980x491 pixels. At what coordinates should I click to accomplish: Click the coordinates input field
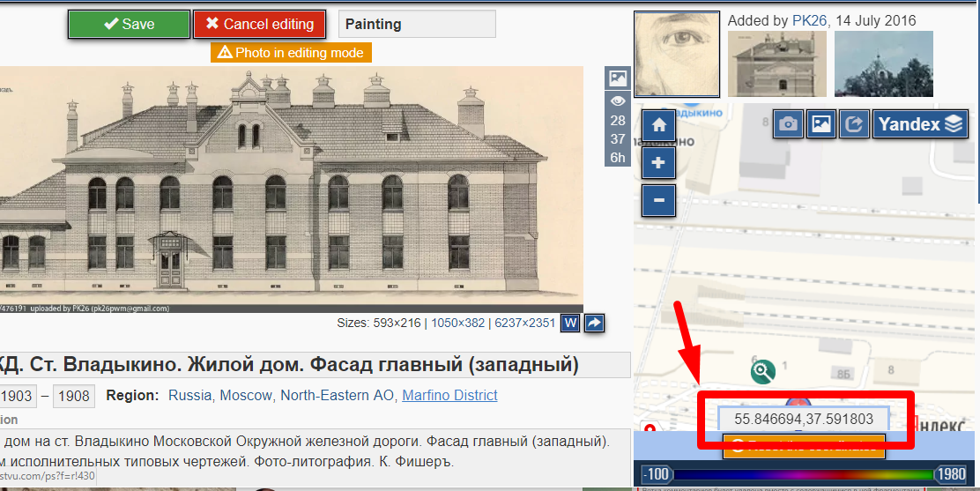804,419
